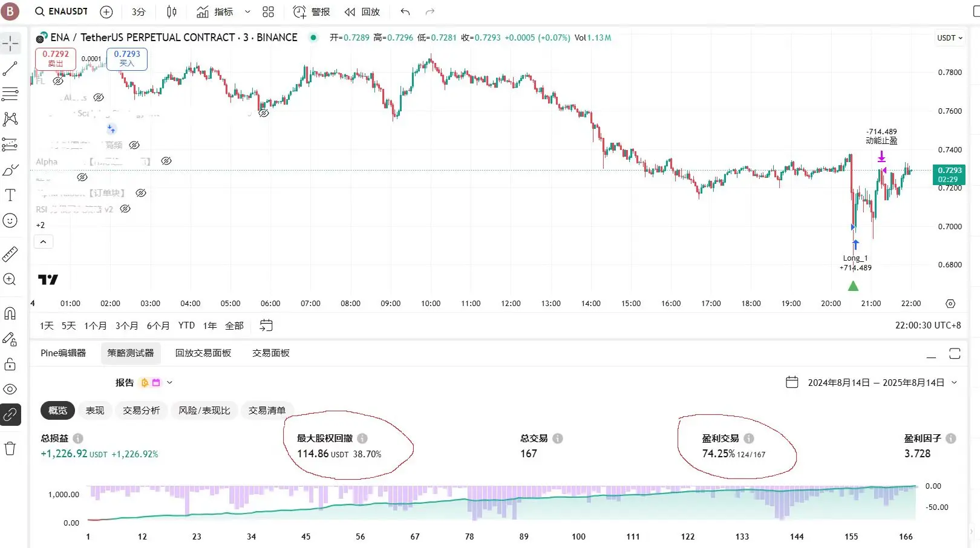Open the chart patterns tool
This screenshot has width=980, height=548.
pyautogui.click(x=10, y=119)
